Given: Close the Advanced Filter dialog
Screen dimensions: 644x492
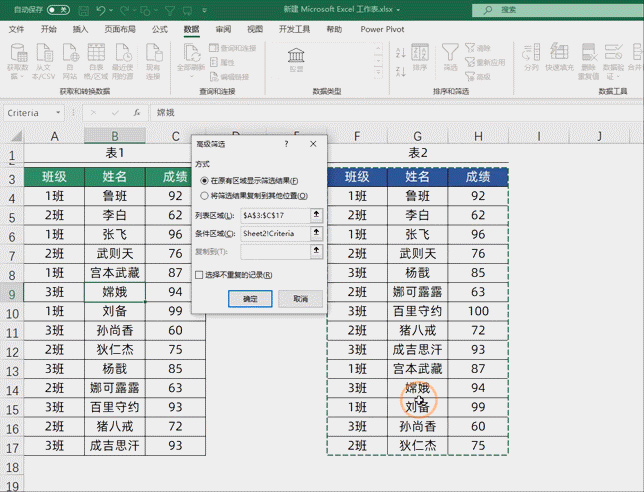Looking at the screenshot, I should (x=313, y=144).
